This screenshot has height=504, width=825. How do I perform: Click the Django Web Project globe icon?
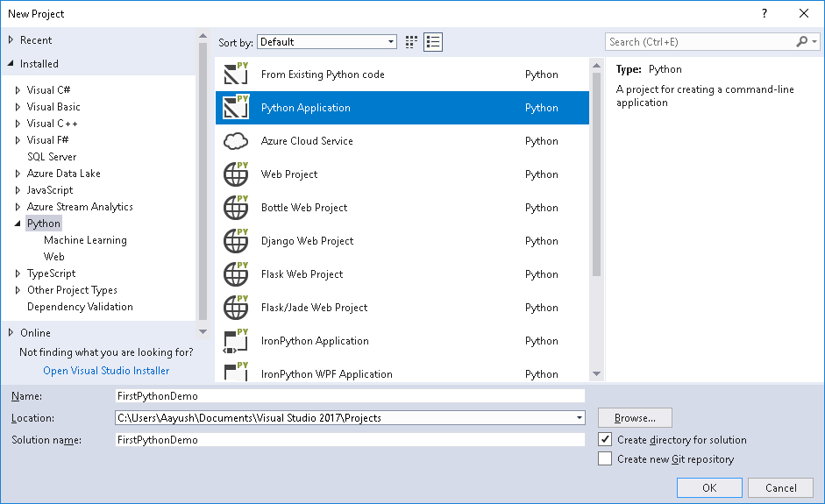tap(236, 241)
